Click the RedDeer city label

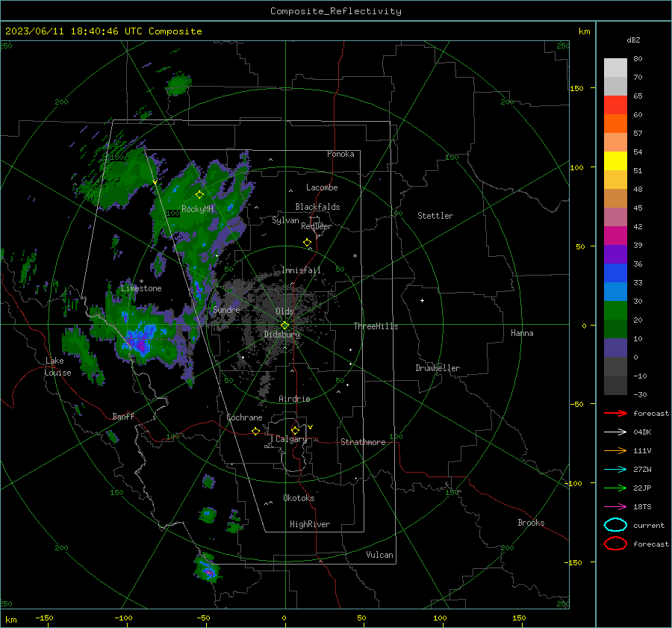click(x=317, y=226)
